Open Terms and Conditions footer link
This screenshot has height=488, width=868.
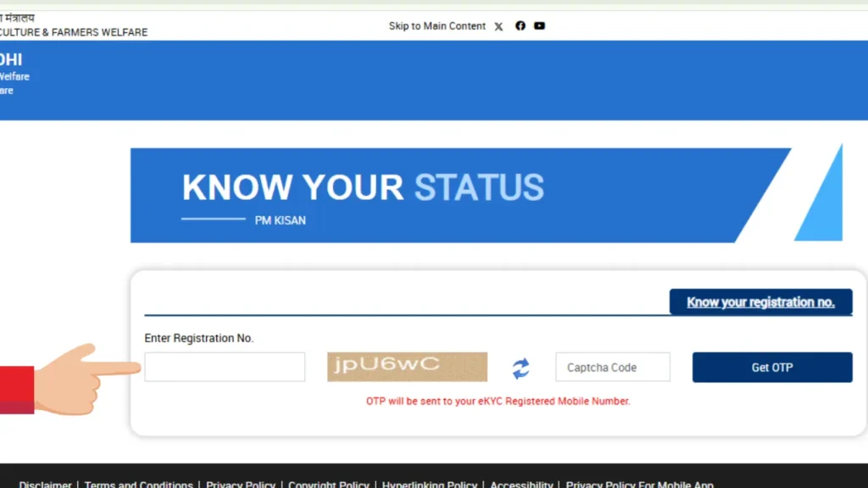click(x=138, y=484)
